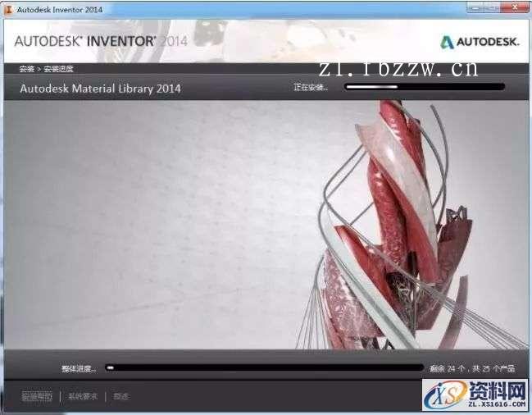
Task: Click the Autodesk logo in the header
Action: pos(480,42)
